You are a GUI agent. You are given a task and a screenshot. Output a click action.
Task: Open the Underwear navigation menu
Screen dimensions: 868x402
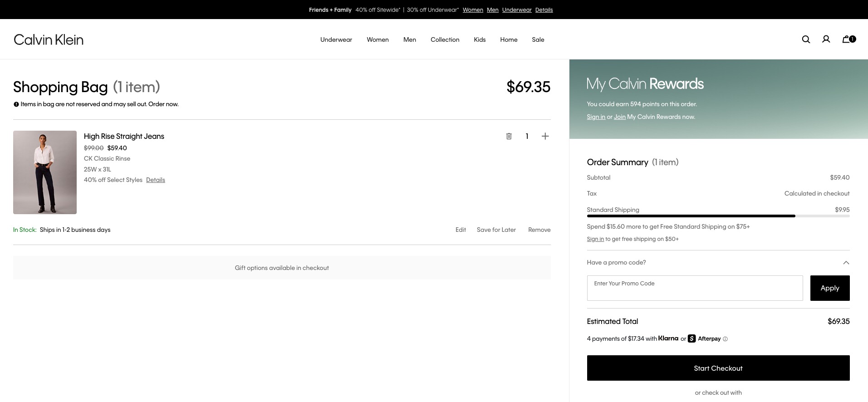pyautogui.click(x=336, y=39)
